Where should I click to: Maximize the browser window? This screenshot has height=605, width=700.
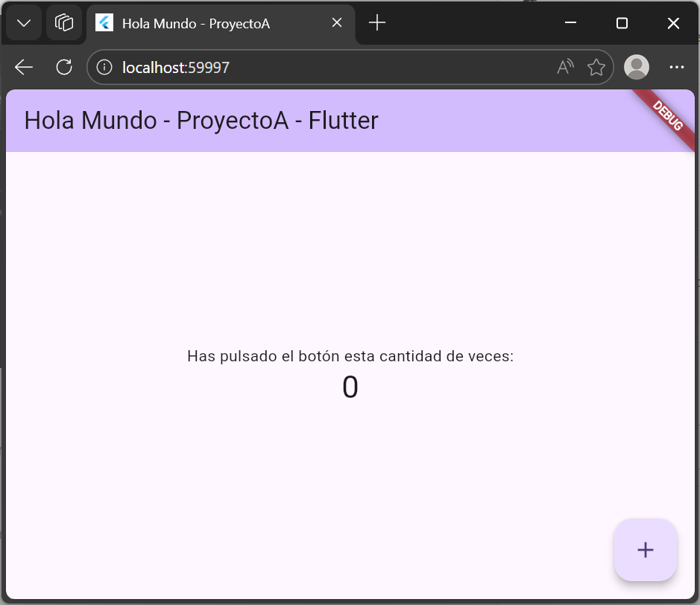pos(622,23)
